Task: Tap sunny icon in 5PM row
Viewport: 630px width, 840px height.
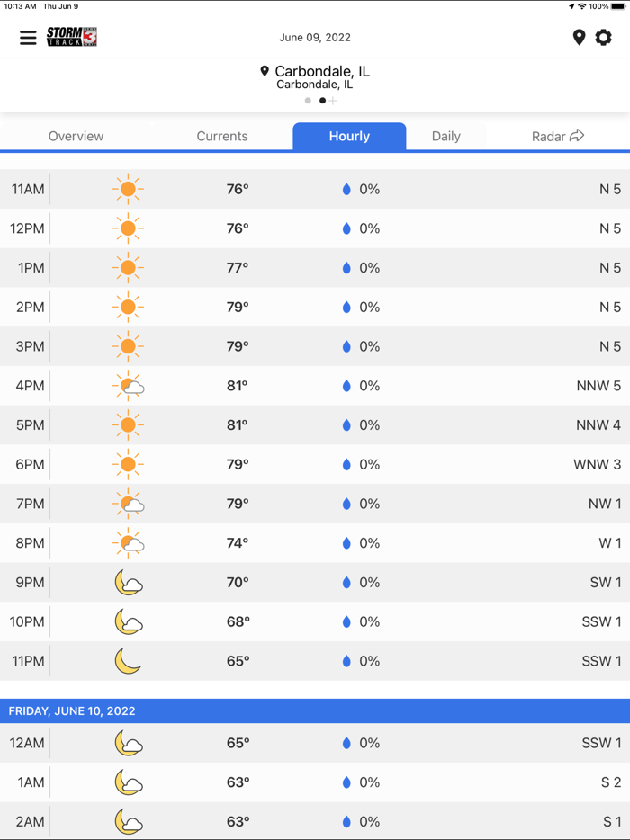Action: pyautogui.click(x=128, y=424)
